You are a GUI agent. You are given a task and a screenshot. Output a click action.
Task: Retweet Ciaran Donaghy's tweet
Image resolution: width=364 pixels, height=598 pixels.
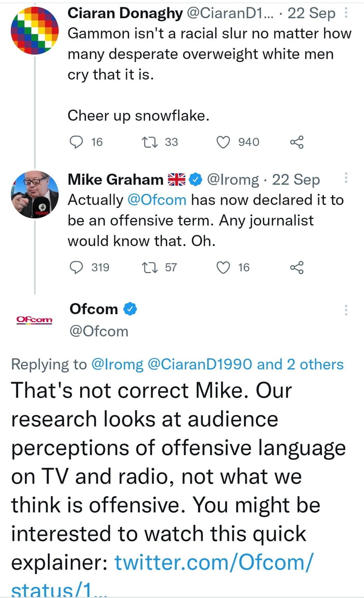[150, 141]
